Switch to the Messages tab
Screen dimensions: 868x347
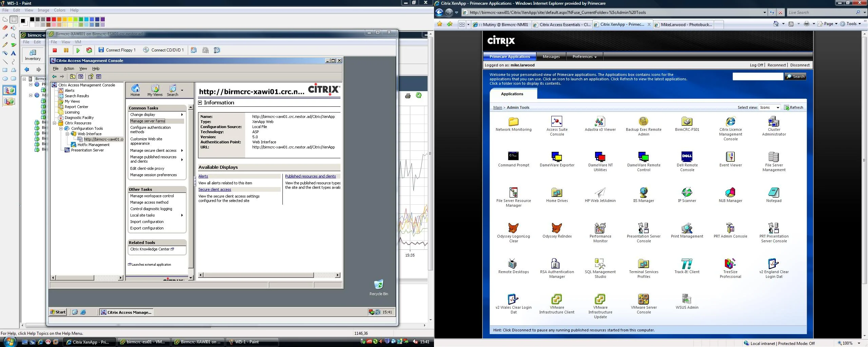pyautogui.click(x=551, y=57)
